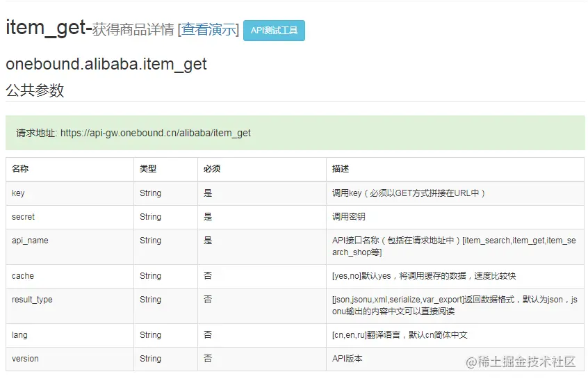The image size is (588, 381).
Task: Select 否 in the result_type row
Action: click(x=208, y=299)
